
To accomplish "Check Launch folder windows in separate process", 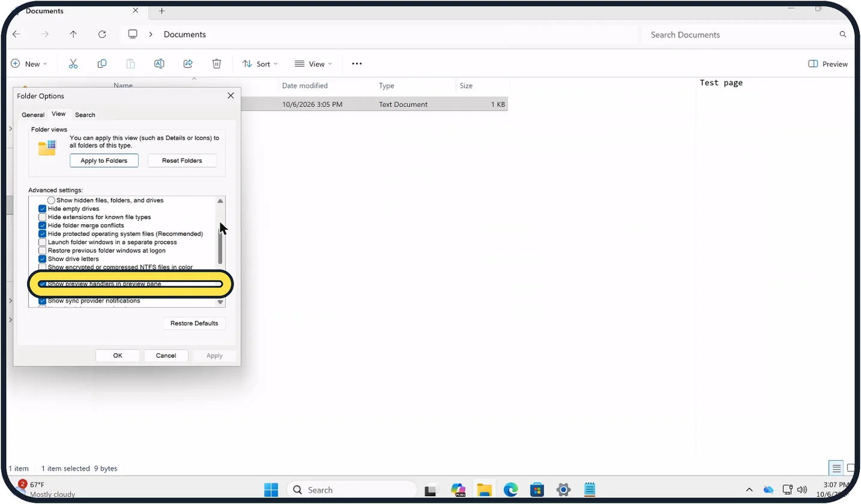I will tap(42, 242).
